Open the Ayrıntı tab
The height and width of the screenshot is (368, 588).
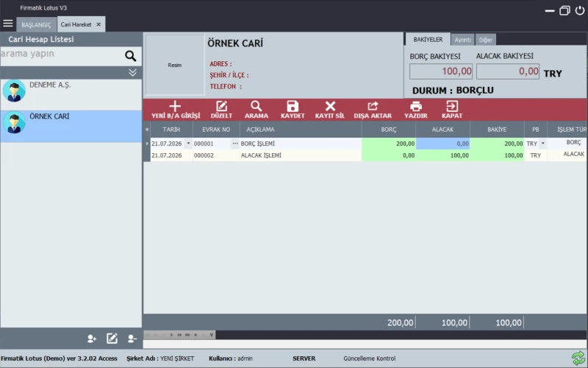(x=463, y=40)
